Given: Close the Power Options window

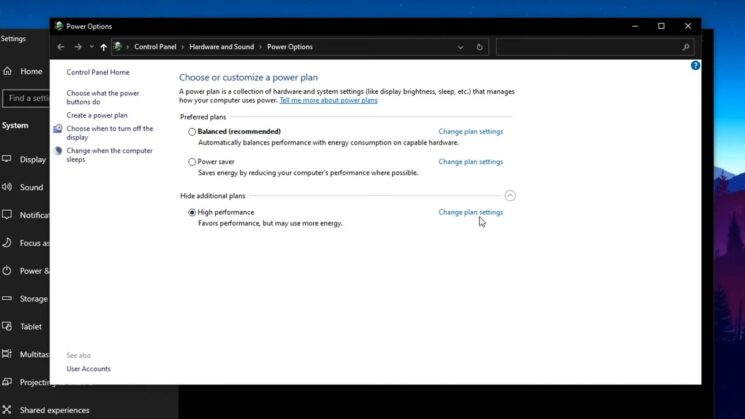Looking at the screenshot, I should click(688, 26).
